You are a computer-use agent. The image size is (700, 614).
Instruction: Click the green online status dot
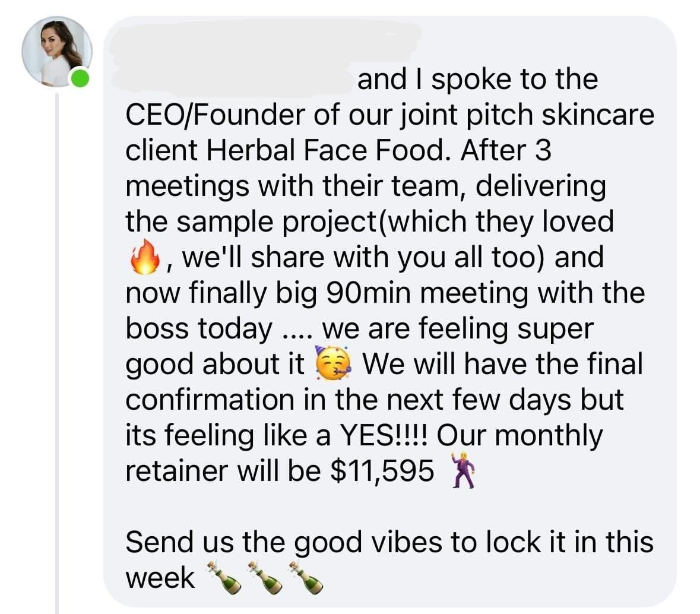point(80,78)
